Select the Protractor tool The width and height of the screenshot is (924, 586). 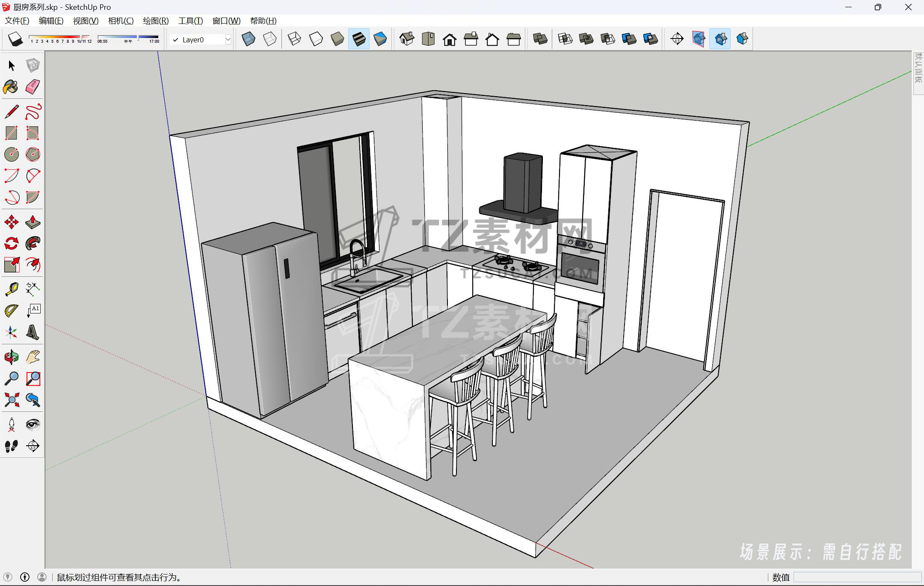[11, 311]
